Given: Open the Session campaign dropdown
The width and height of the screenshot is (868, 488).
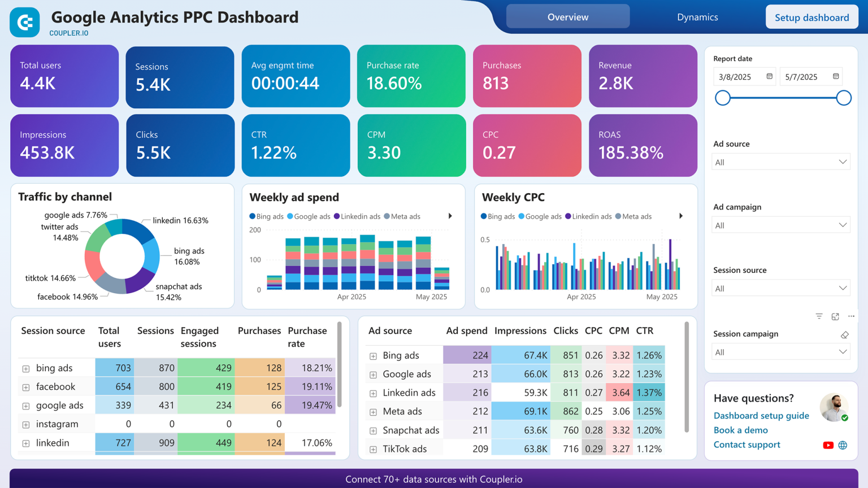Looking at the screenshot, I should coord(781,351).
